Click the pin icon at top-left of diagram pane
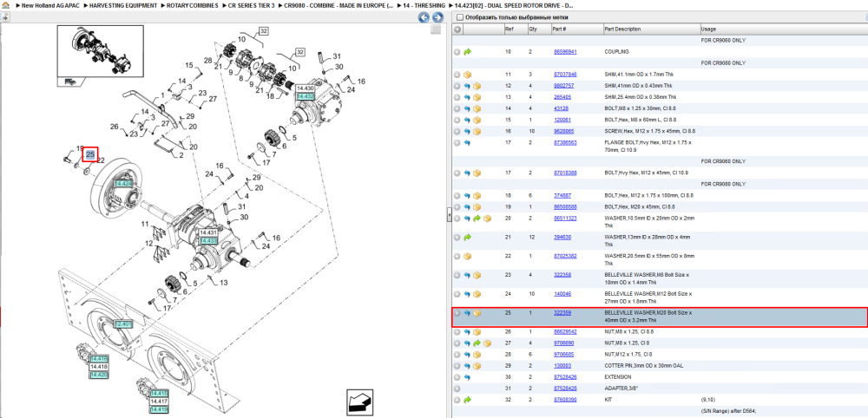 pyautogui.click(x=4, y=17)
